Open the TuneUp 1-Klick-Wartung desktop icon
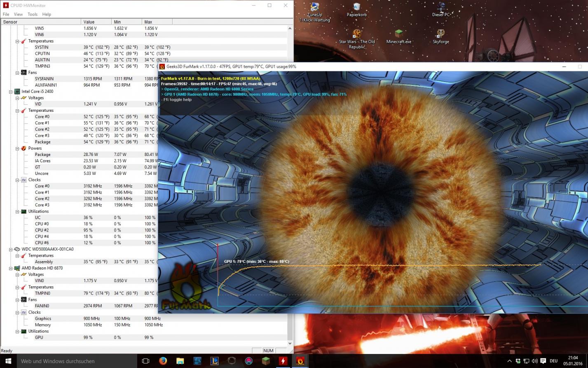 pos(315,12)
